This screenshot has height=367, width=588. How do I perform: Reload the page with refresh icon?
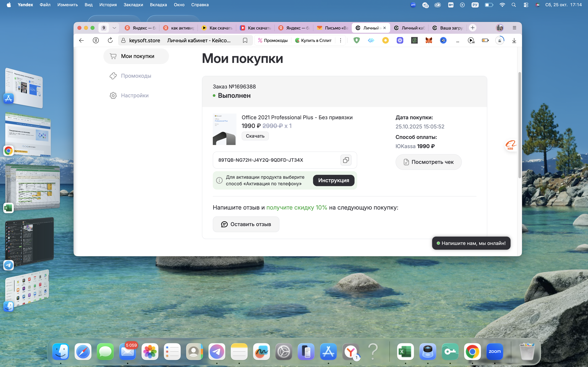[x=110, y=40]
